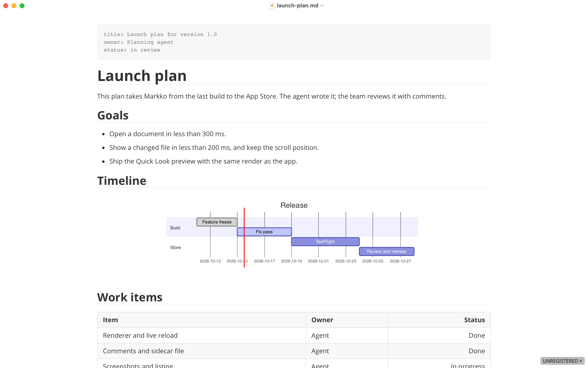Image resolution: width=588 pixels, height=368 pixels.
Task: Click the Timeline heading
Action: coord(122,181)
